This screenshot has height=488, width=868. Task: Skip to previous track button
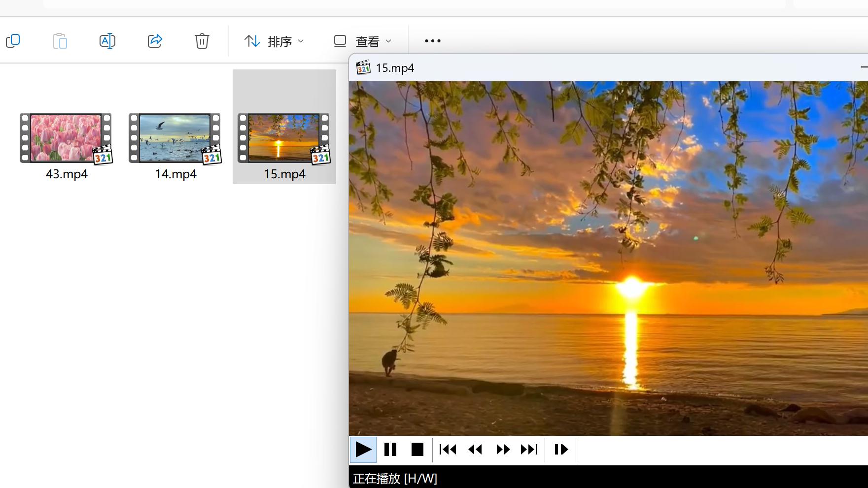[448, 449]
